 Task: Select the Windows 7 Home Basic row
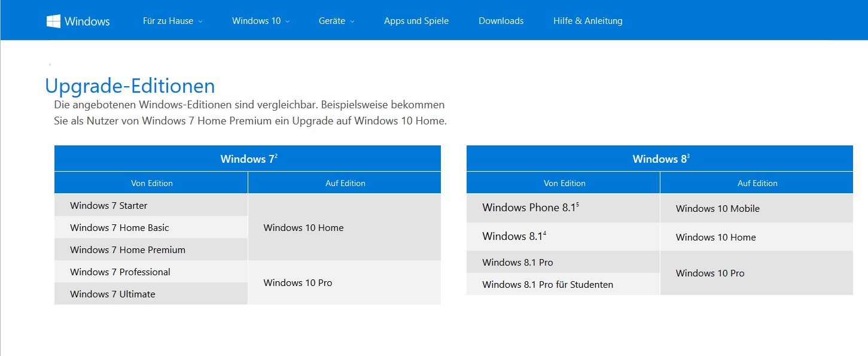pos(151,227)
